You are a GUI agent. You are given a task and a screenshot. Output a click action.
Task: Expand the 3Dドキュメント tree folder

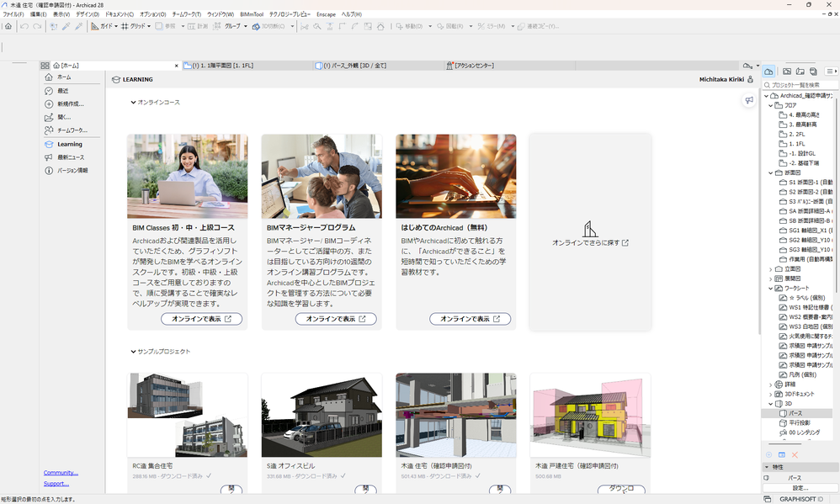point(771,395)
